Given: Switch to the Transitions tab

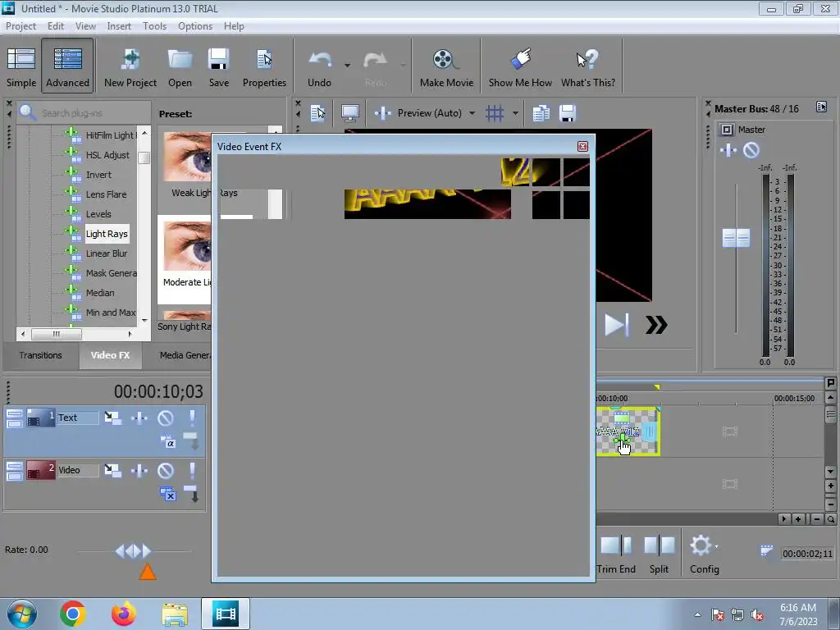Looking at the screenshot, I should tap(41, 355).
